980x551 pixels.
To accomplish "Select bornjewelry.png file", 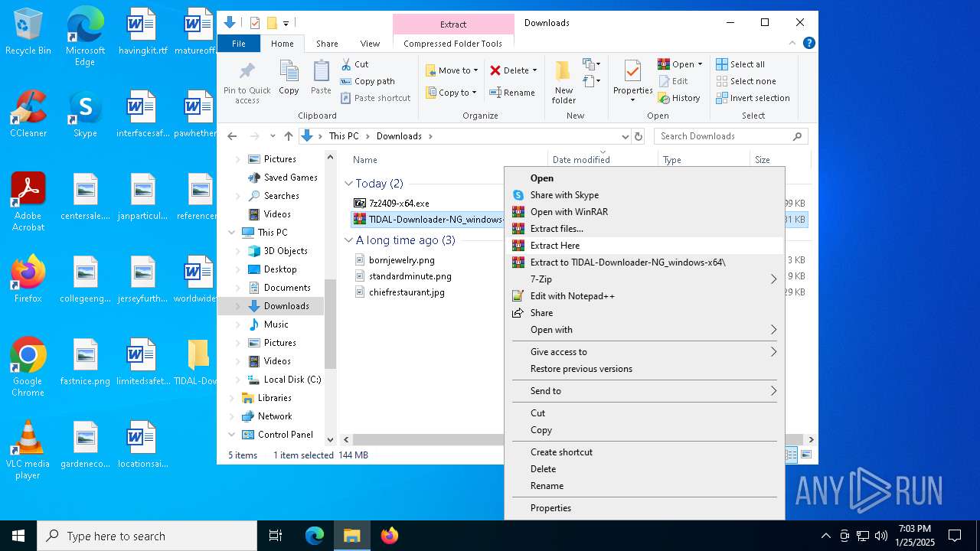I will pos(401,260).
